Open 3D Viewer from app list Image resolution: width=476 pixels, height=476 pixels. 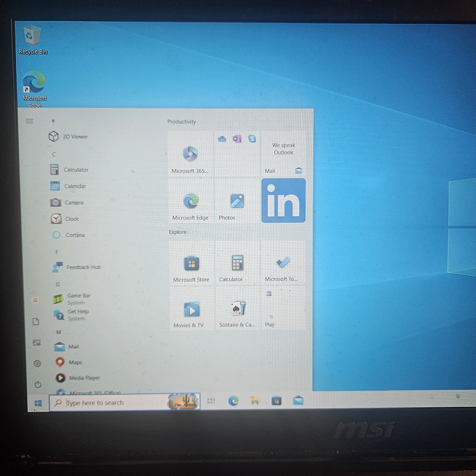tap(75, 137)
